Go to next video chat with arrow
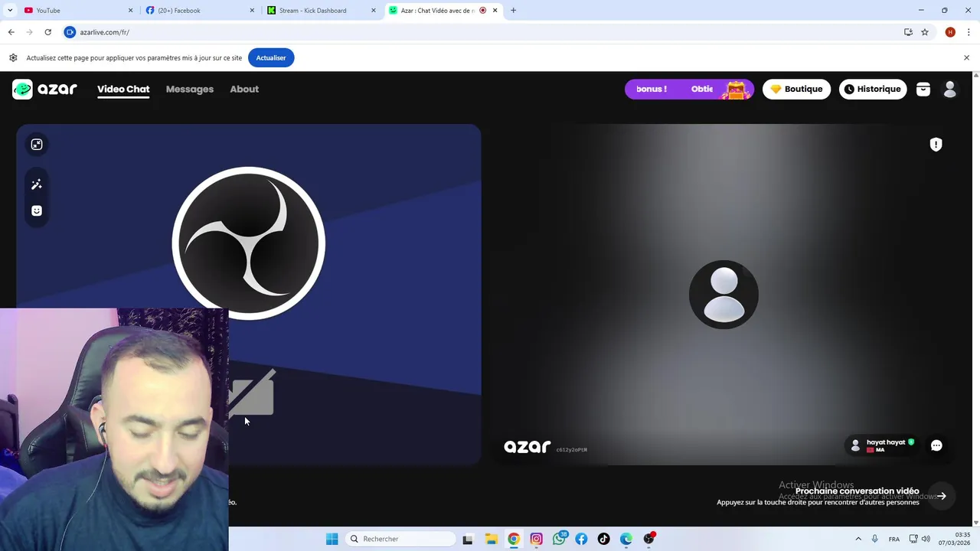The width and height of the screenshot is (980, 551). [942, 496]
